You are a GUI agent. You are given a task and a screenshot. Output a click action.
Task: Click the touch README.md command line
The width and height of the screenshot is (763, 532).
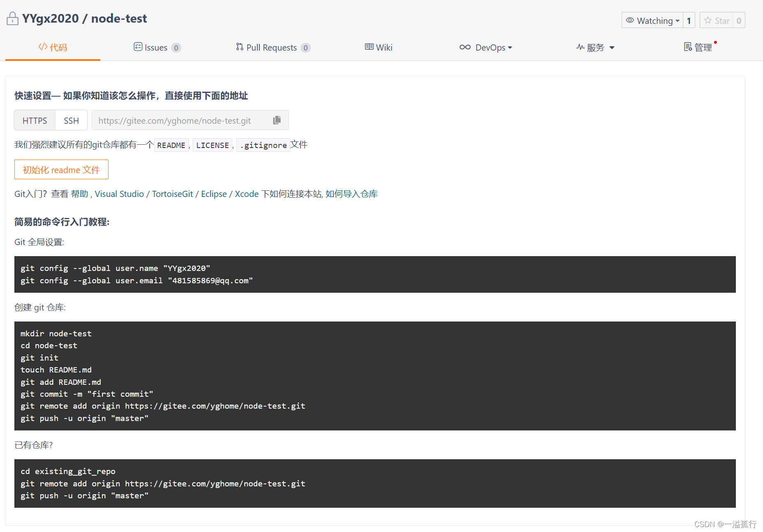click(56, 370)
